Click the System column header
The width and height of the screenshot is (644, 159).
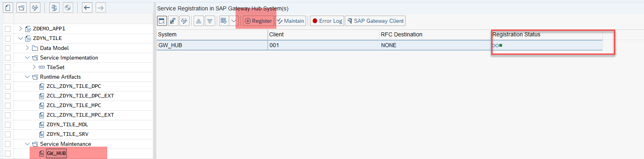tap(212, 34)
